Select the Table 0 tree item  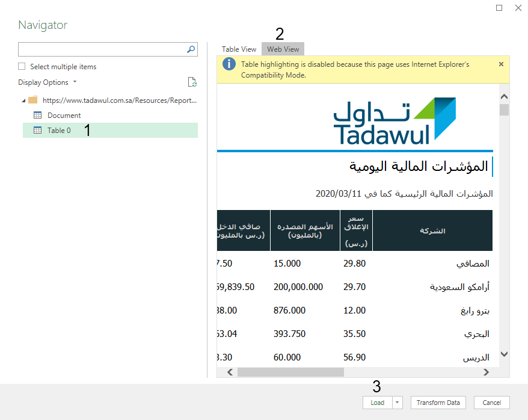pos(110,131)
